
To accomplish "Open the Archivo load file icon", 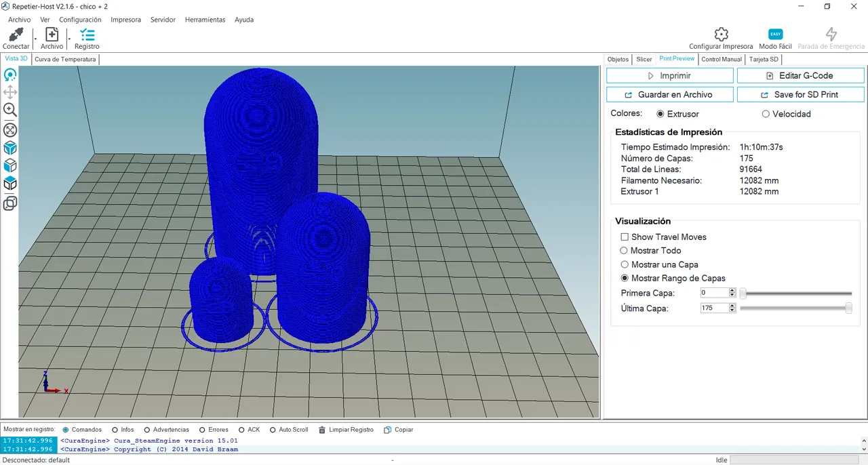I will click(x=52, y=35).
